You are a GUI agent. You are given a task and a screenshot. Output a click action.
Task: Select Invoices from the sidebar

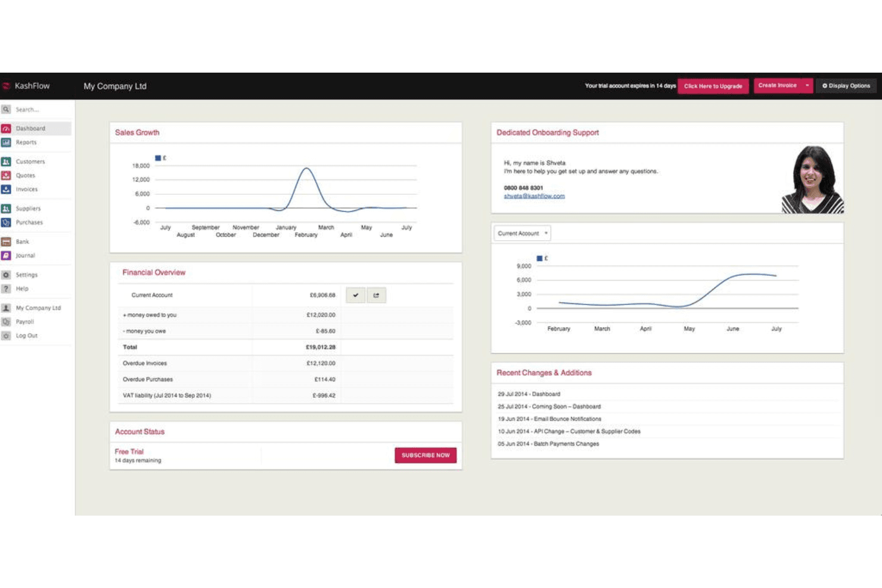pos(27,189)
